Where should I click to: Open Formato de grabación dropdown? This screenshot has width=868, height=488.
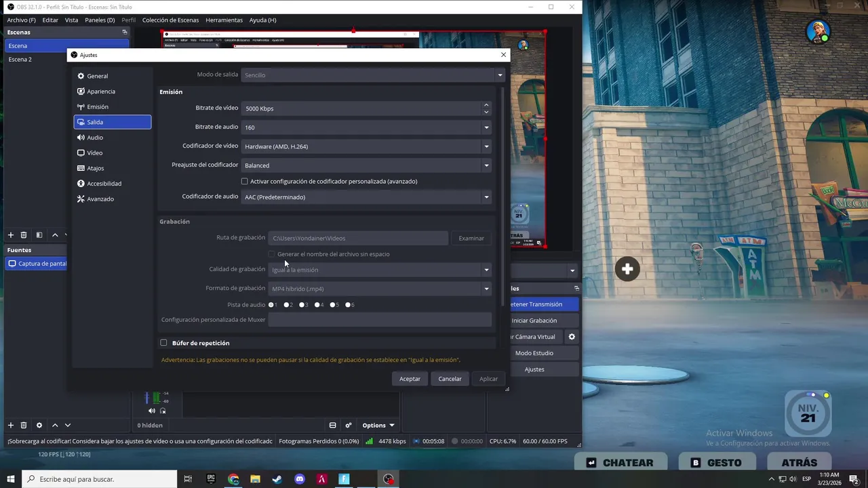pyautogui.click(x=380, y=289)
